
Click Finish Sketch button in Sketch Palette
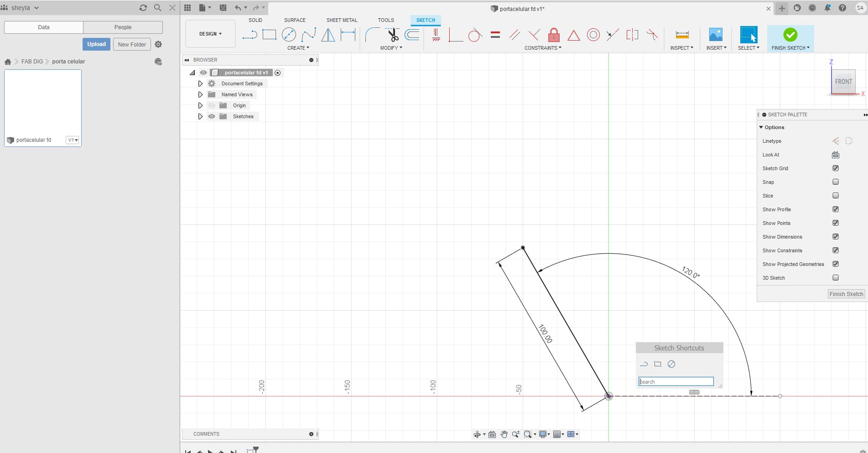pyautogui.click(x=846, y=294)
